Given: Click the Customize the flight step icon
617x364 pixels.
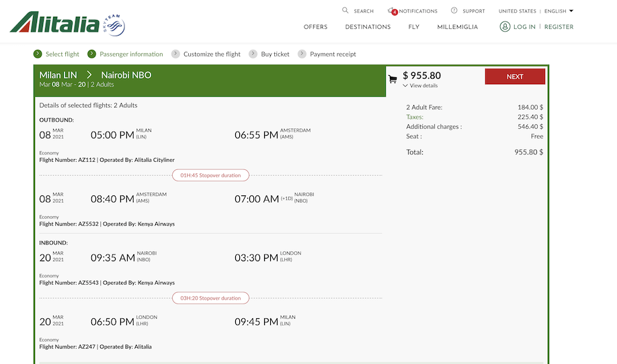Looking at the screenshot, I should tap(175, 54).
